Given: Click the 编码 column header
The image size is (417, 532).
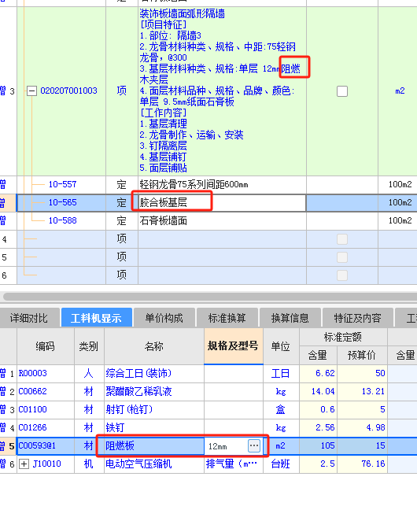Looking at the screenshot, I should click(x=46, y=346).
